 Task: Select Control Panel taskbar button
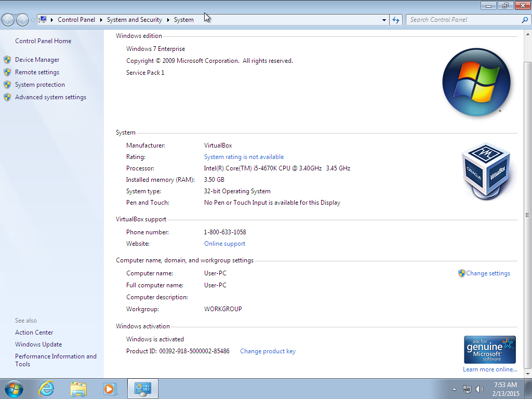[x=143, y=389]
